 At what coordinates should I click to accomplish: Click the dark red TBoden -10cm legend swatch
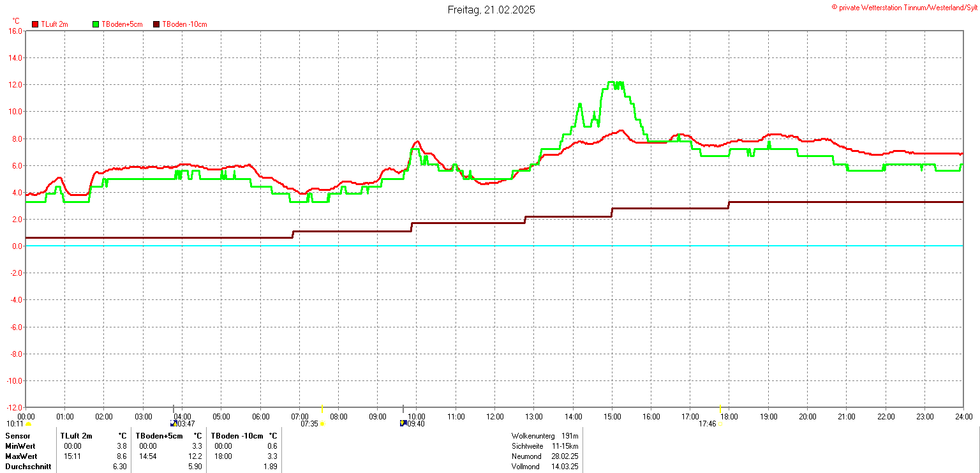click(157, 24)
